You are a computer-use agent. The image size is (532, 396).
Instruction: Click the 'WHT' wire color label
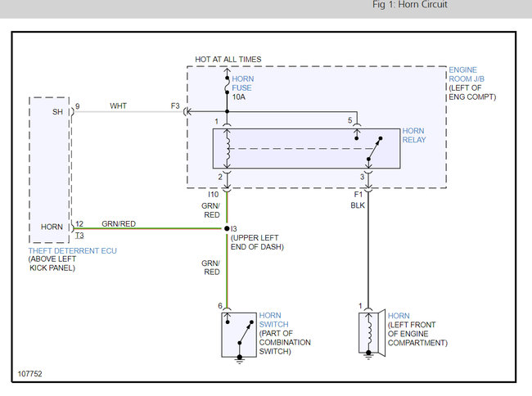(118, 106)
